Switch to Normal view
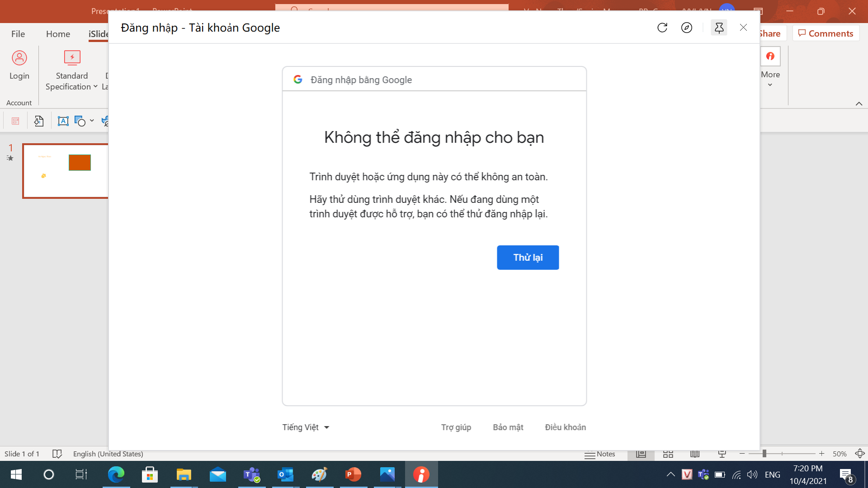This screenshot has height=488, width=868. click(641, 454)
